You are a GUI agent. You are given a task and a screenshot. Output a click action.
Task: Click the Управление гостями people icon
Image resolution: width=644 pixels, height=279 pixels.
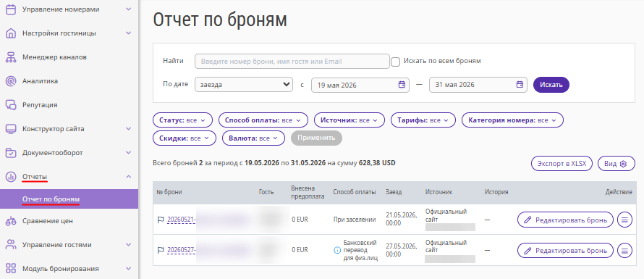pyautogui.click(x=11, y=245)
